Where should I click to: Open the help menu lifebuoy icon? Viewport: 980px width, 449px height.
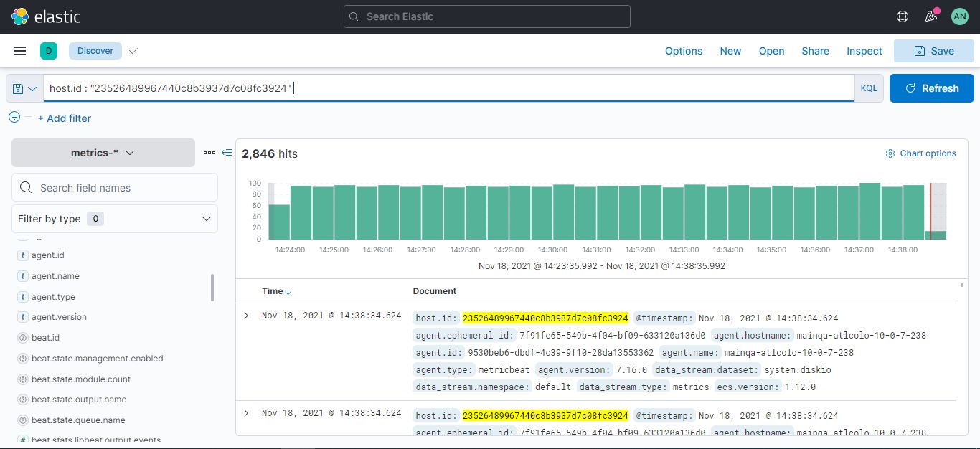click(x=903, y=16)
